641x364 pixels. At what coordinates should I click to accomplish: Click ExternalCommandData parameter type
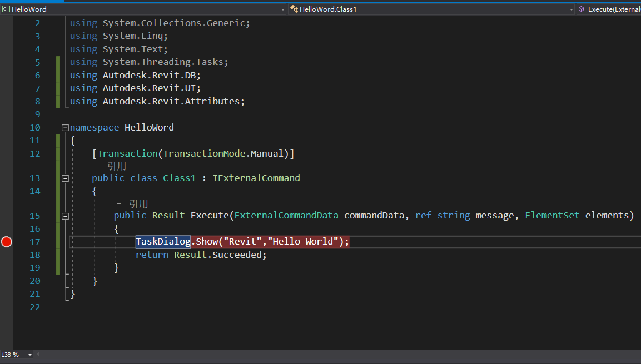click(286, 215)
